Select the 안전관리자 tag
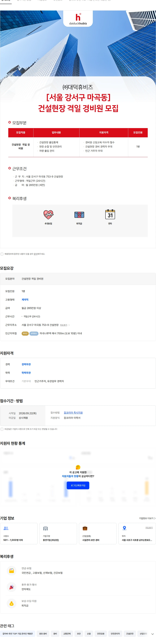156x644 pixels. coord(115,634)
